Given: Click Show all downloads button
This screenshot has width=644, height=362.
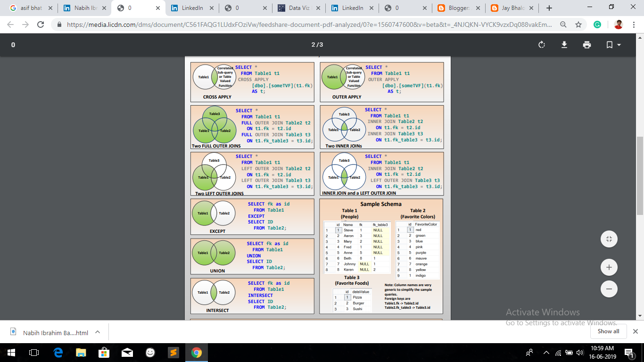Looking at the screenshot, I should (609, 331).
